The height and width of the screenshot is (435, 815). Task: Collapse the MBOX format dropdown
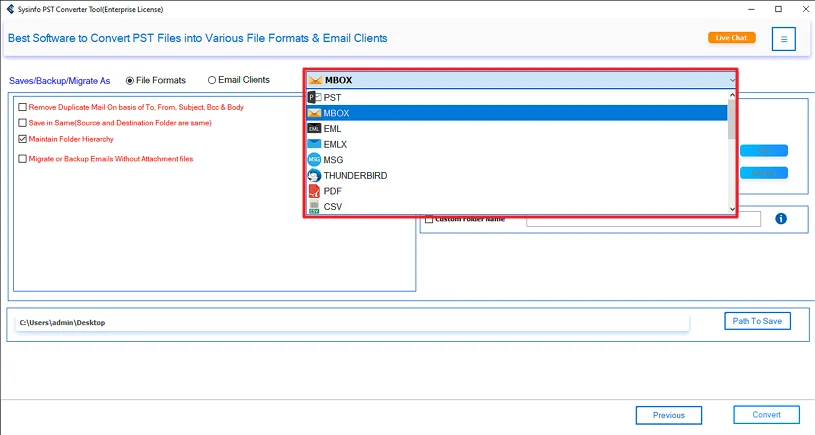click(732, 80)
